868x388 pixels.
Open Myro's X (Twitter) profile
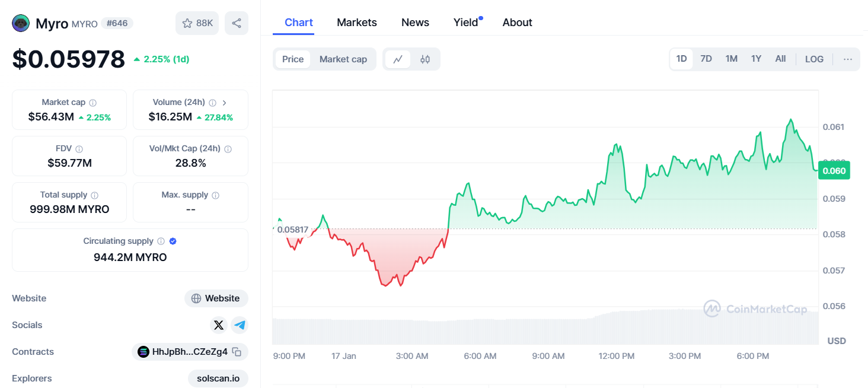click(x=219, y=325)
